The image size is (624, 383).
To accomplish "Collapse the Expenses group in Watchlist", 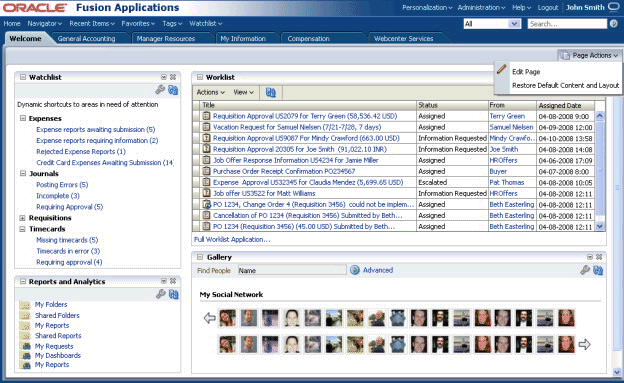I will (23, 118).
